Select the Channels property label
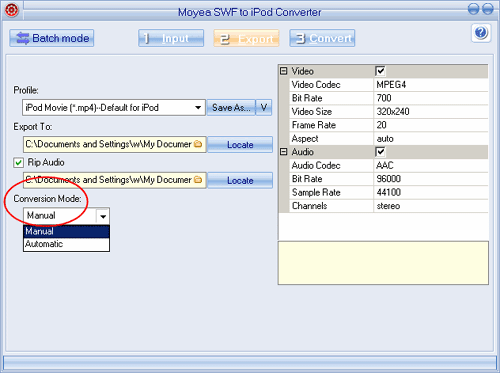Viewport: 500px width, 373px height. click(309, 206)
